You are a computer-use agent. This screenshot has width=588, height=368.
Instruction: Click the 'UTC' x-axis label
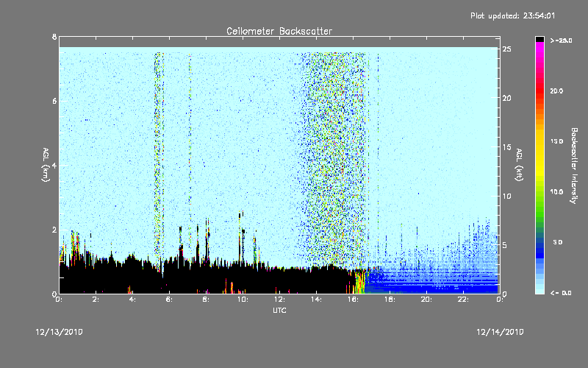point(279,310)
